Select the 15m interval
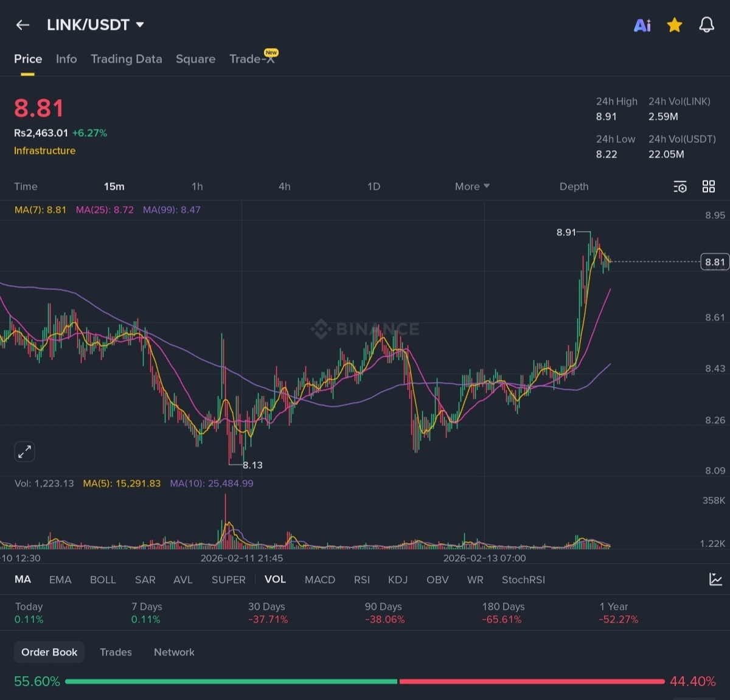Screen dimensions: 730x700 click(114, 187)
